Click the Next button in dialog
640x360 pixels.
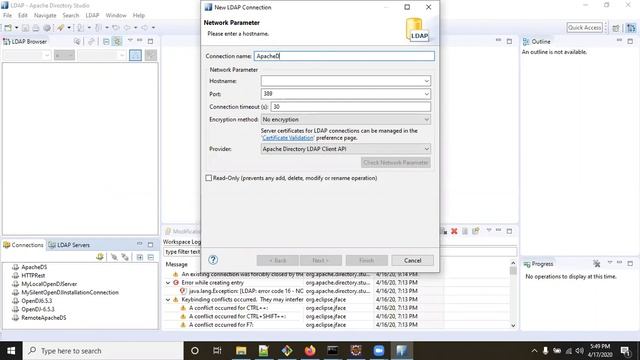(x=320, y=260)
